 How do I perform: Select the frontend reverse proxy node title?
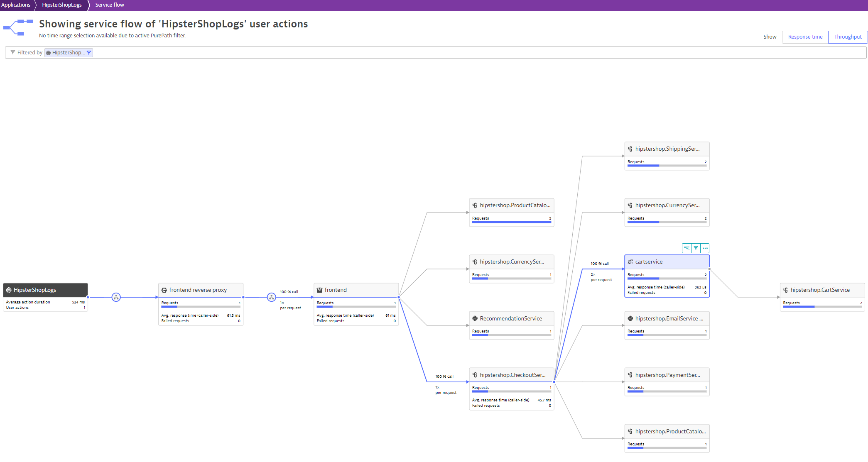198,290
